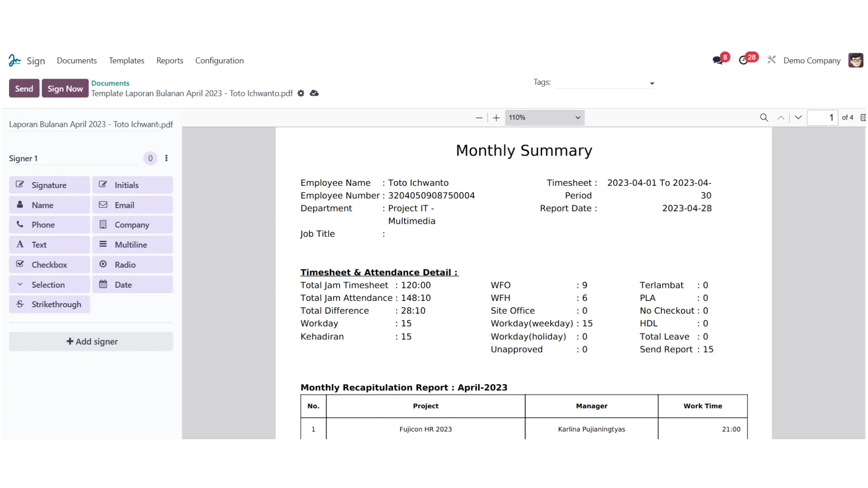Expand the Tags dropdown
Screen dimensions: 868x488
[651, 83]
